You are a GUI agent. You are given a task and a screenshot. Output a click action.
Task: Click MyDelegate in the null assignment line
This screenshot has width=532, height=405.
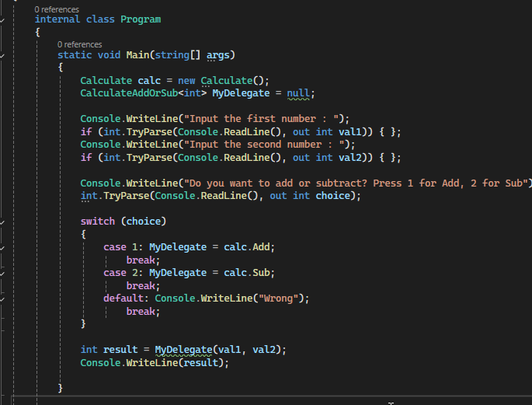[x=241, y=94]
